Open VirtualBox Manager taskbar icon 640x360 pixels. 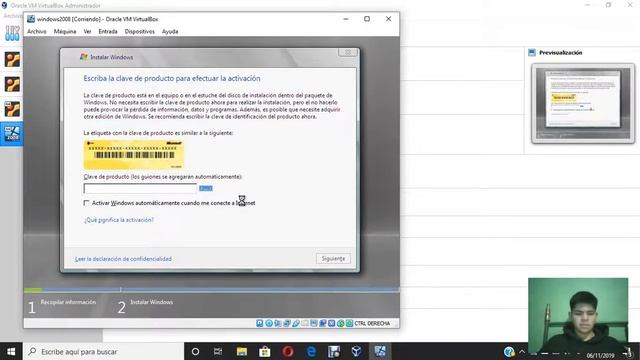[356, 351]
